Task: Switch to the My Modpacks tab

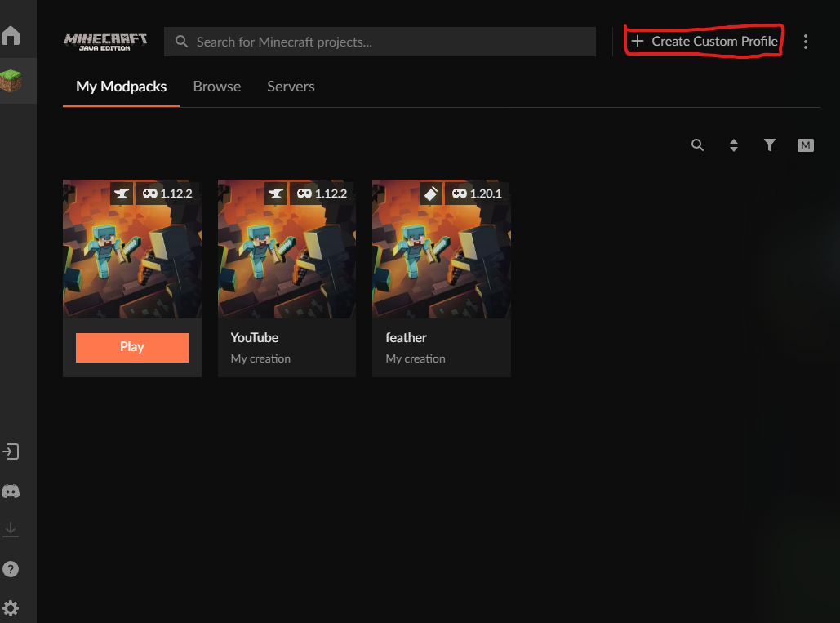Action: (121, 87)
